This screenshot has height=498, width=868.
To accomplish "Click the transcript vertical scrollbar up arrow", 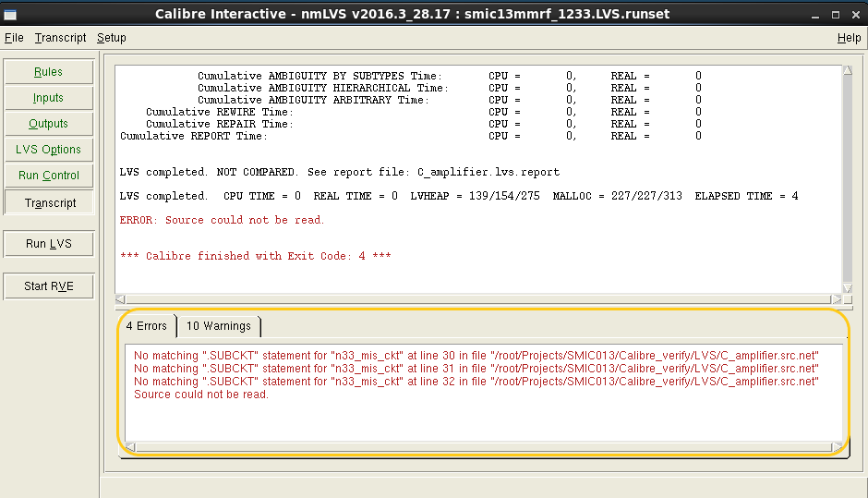I will [848, 72].
